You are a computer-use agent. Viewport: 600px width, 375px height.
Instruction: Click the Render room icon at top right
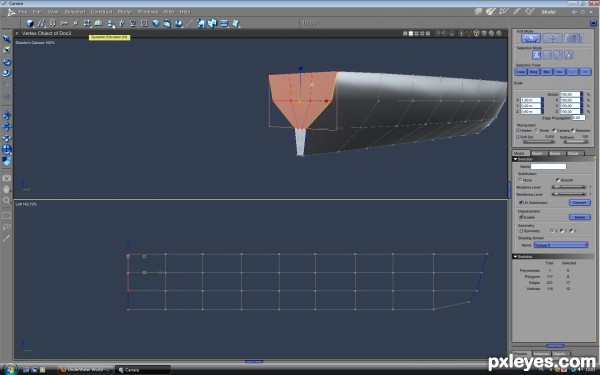529,12
